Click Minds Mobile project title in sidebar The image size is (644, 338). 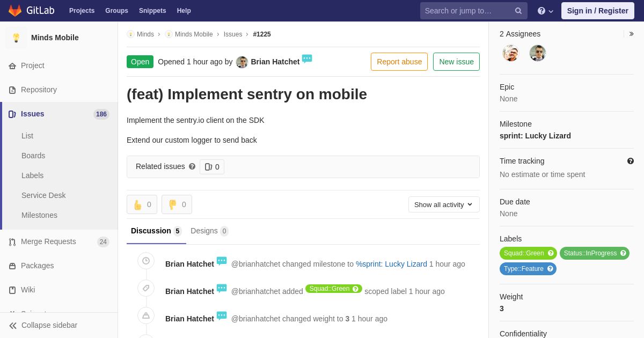point(55,38)
